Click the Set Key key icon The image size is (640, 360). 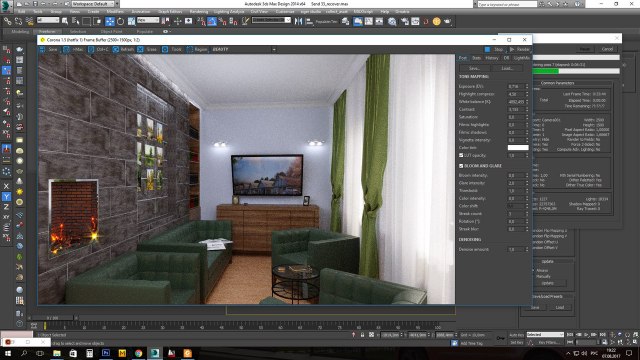[x=500, y=338]
